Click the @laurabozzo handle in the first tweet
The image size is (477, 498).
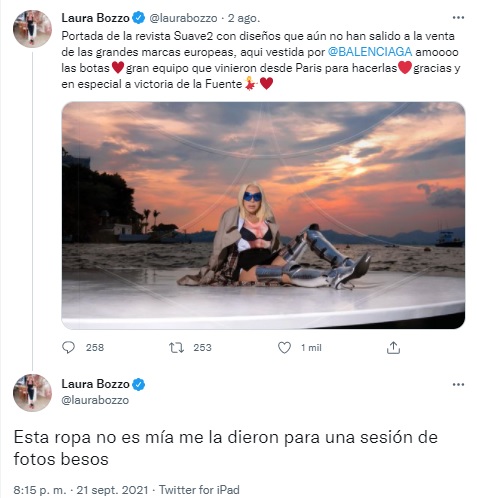coord(183,18)
